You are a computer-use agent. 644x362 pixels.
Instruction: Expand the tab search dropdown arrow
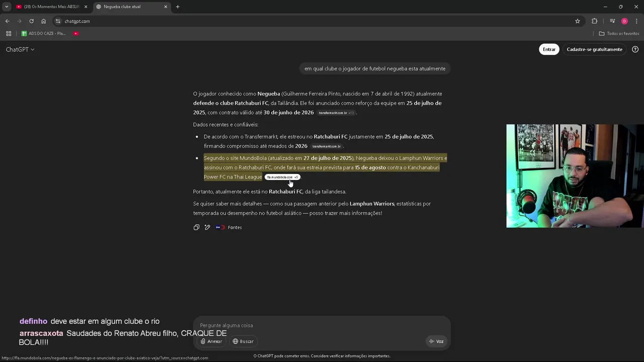click(x=6, y=7)
